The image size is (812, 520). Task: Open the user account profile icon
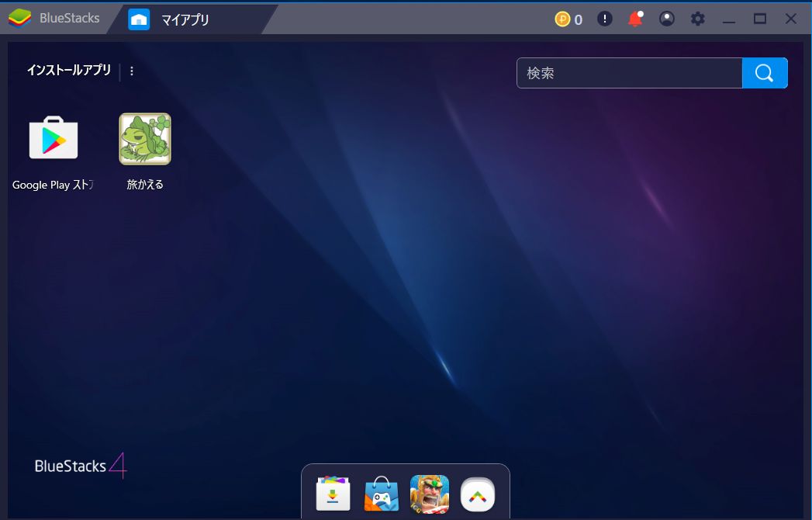coord(666,19)
